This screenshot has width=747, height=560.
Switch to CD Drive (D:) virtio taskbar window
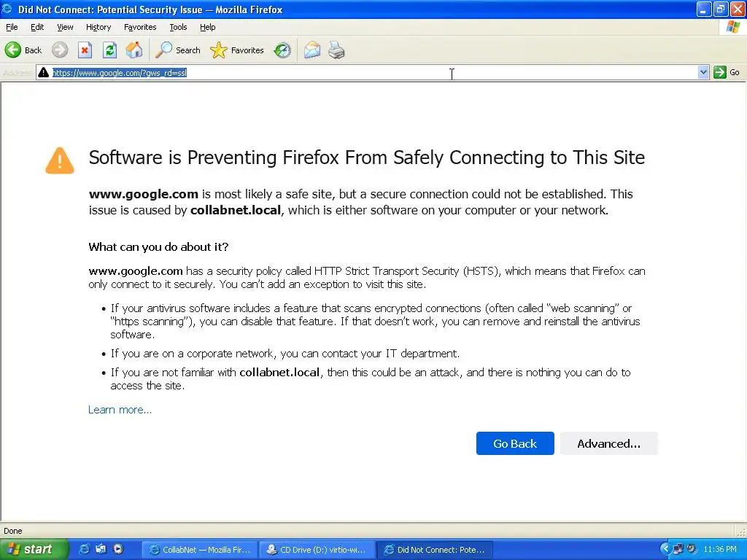(x=317, y=550)
